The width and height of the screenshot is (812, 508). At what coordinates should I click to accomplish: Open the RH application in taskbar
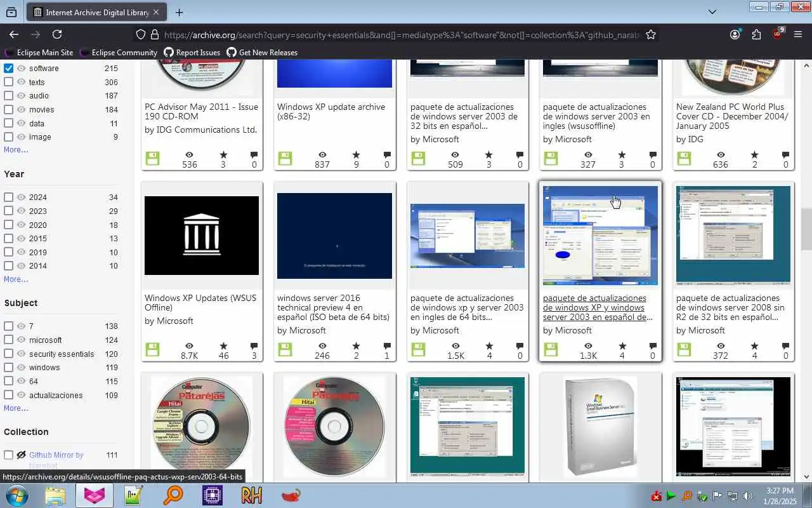click(251, 495)
